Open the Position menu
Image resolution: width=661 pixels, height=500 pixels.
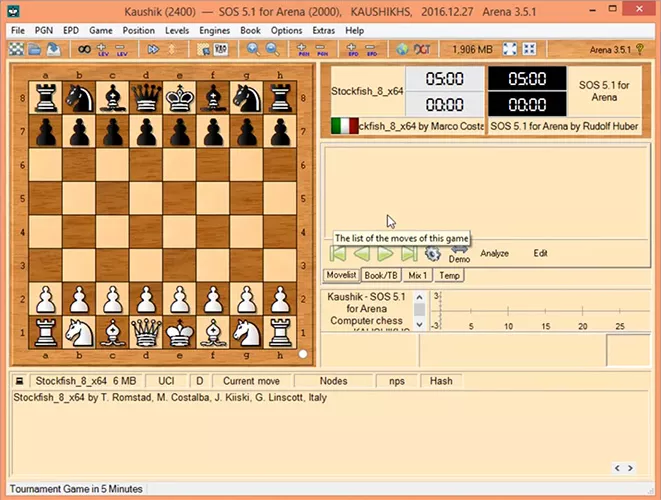coord(139,30)
